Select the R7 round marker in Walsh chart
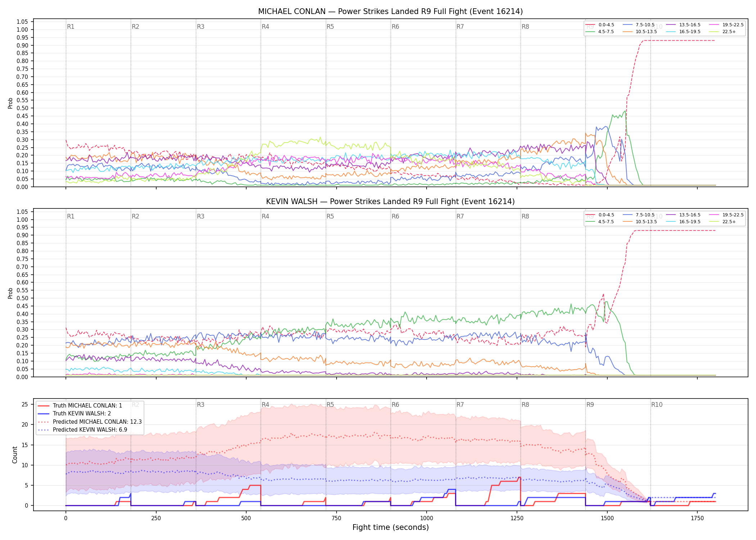This screenshot has width=756, height=540. (460, 216)
